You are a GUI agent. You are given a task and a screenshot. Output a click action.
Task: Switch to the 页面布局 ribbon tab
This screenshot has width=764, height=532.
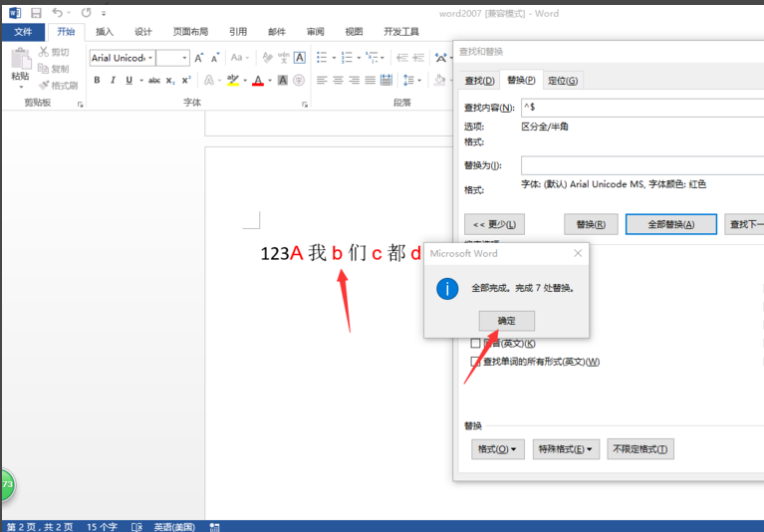click(190, 32)
